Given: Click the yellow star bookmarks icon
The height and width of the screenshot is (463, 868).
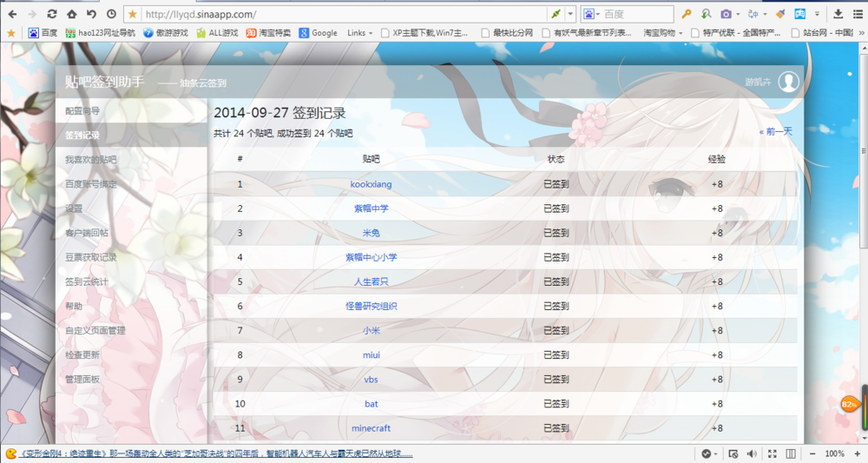Looking at the screenshot, I should [11, 33].
